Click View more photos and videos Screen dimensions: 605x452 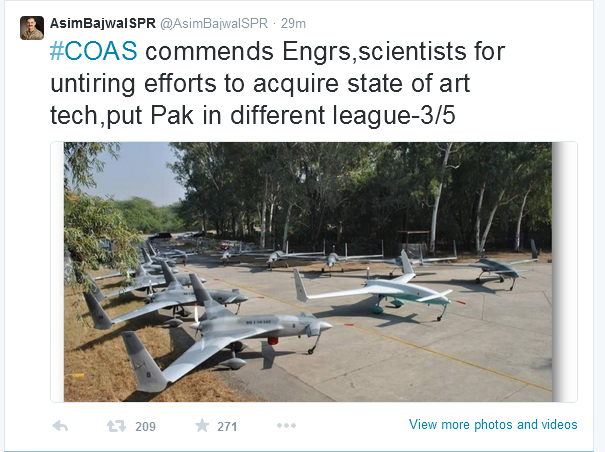coord(493,425)
